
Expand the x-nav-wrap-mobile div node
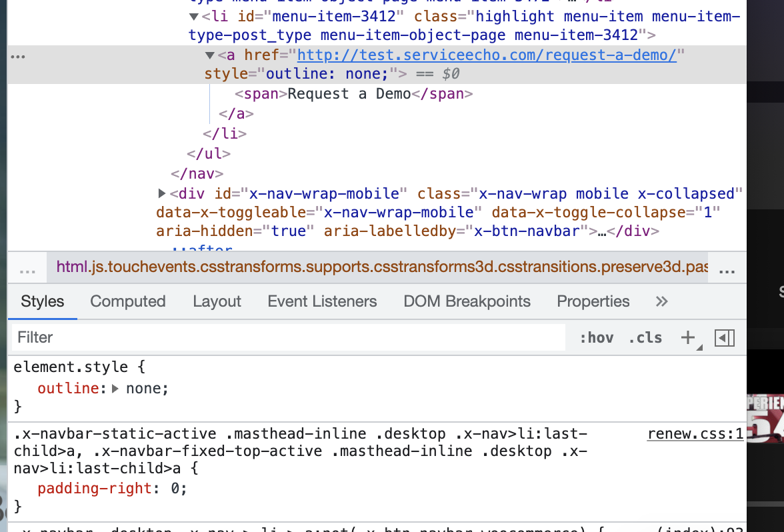[162, 194]
